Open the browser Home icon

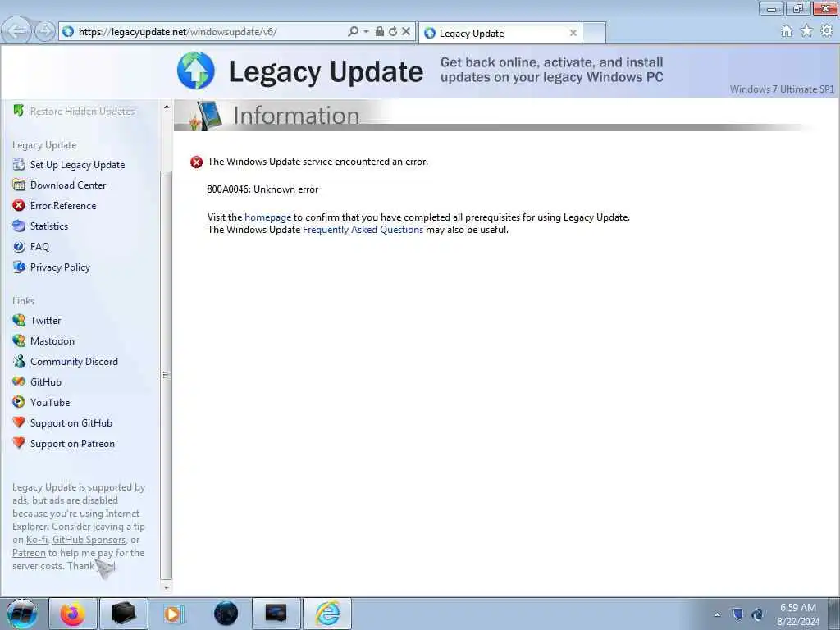tap(787, 31)
